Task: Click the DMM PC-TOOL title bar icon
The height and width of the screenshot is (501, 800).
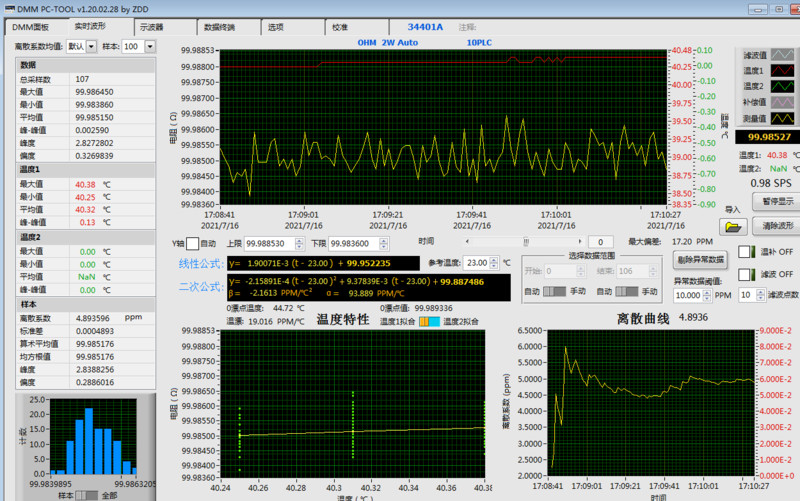Action: [x=8, y=8]
